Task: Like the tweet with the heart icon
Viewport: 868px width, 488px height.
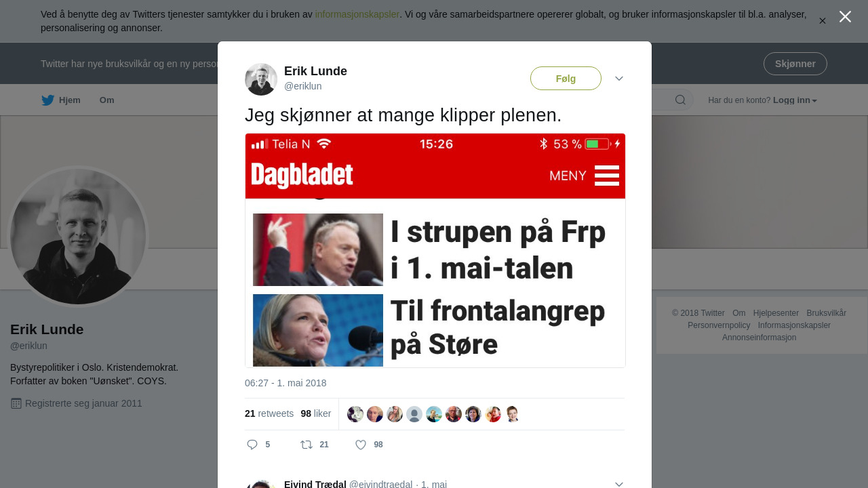Action: coord(361,445)
